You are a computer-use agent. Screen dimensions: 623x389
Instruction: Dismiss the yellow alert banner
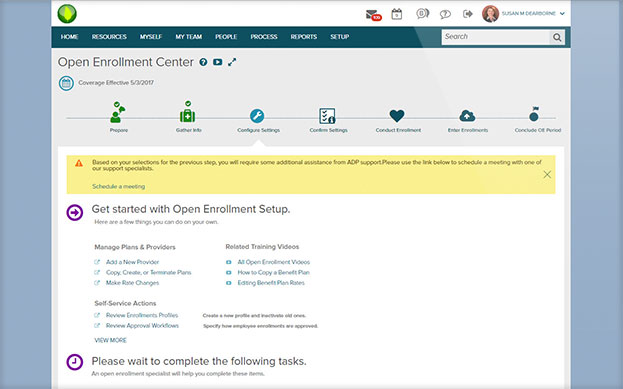(x=547, y=174)
